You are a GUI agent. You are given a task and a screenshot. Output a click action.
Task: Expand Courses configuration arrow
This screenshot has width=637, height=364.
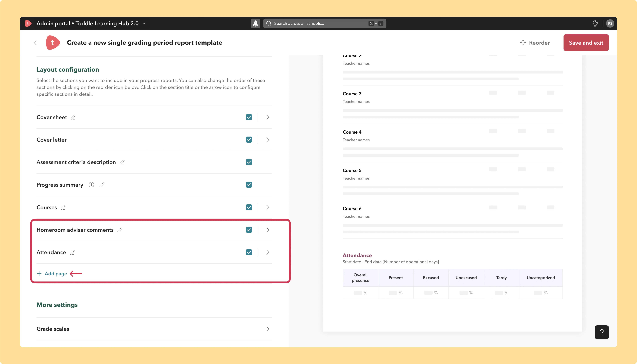[268, 207]
